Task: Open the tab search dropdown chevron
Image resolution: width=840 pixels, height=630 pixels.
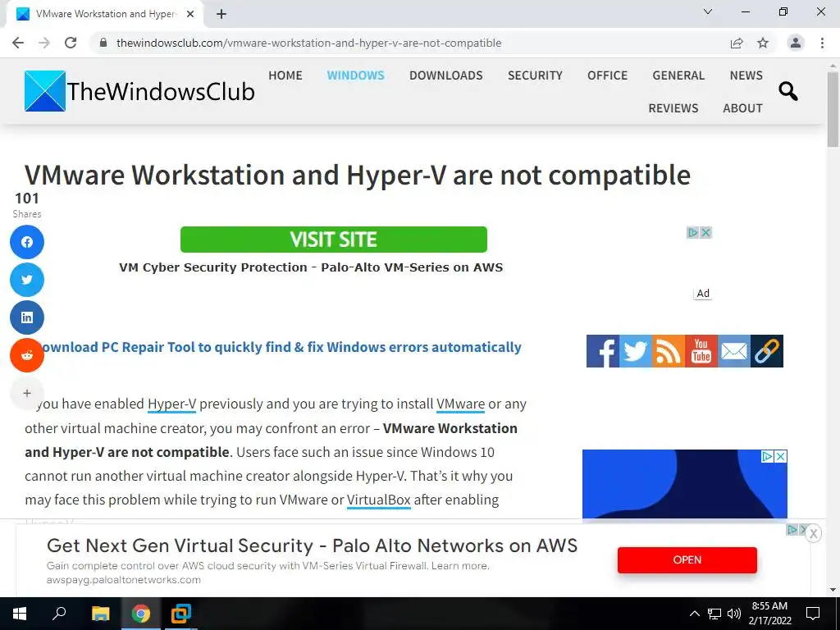Action: point(708,11)
